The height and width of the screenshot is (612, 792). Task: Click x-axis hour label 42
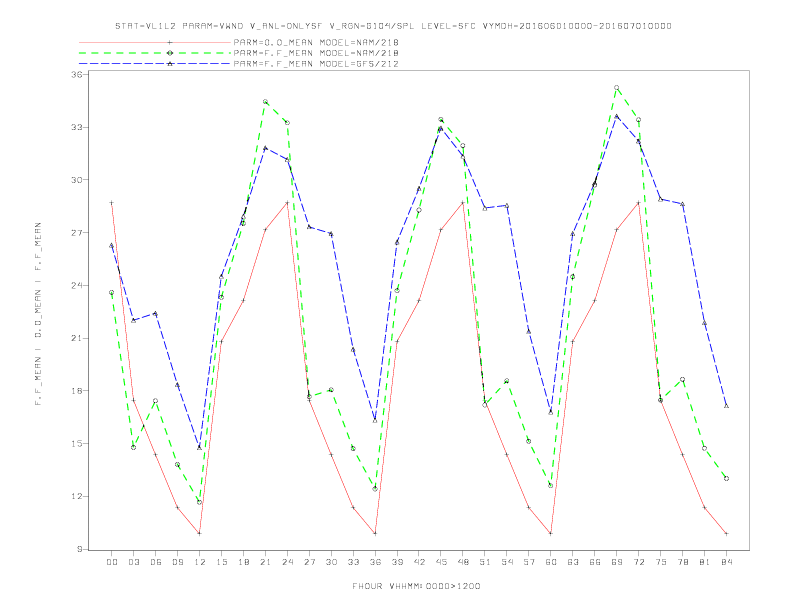tap(419, 562)
